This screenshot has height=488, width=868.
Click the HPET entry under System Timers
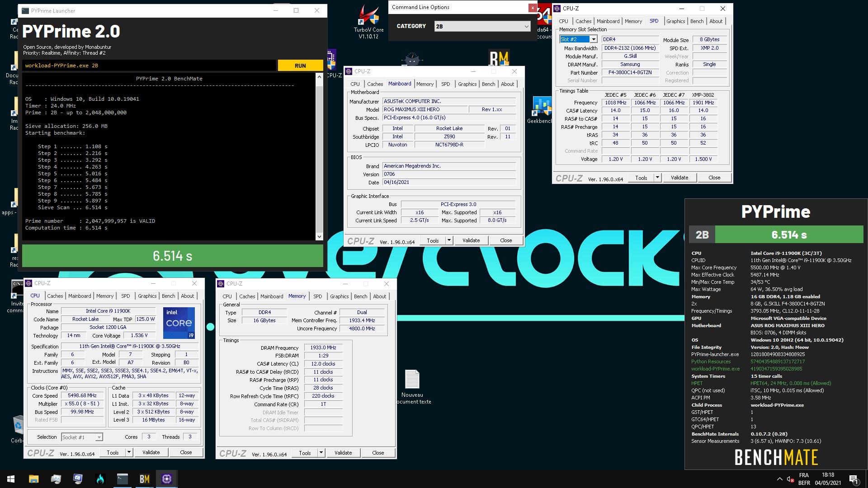pyautogui.click(x=697, y=383)
